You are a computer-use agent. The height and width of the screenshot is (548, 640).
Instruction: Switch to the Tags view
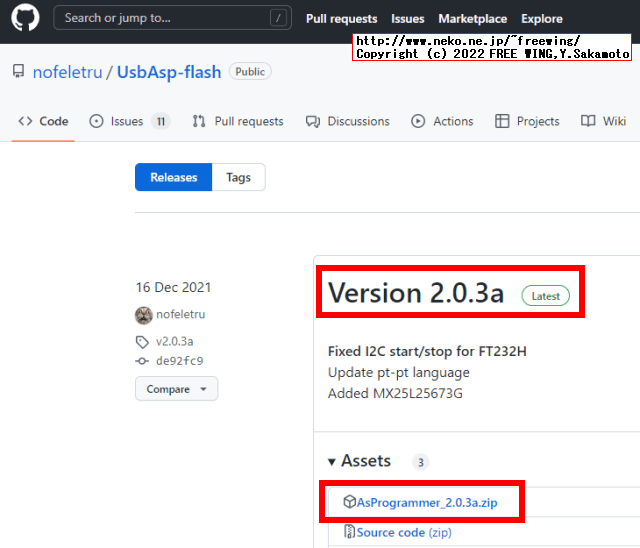238,177
